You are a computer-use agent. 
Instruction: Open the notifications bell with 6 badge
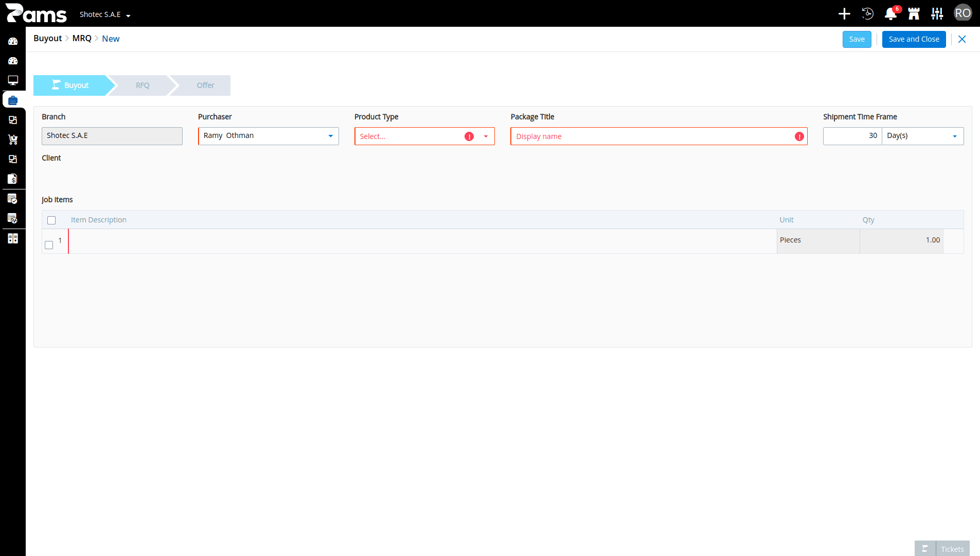891,13
